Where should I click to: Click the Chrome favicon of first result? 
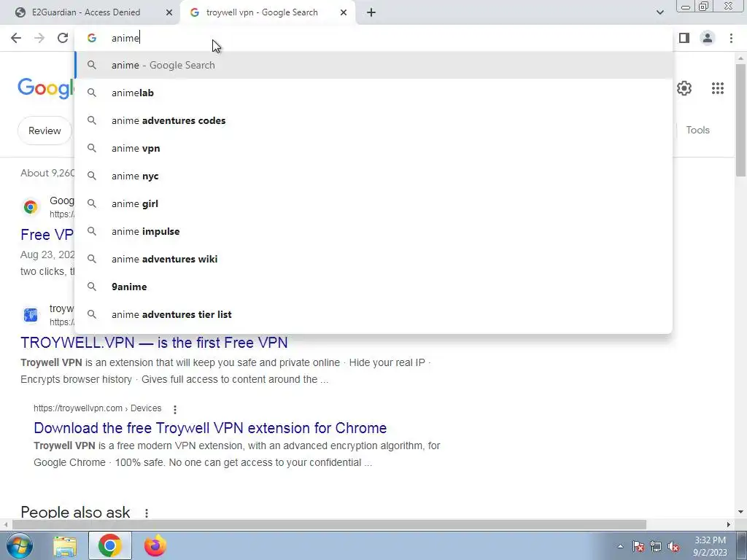pos(31,206)
